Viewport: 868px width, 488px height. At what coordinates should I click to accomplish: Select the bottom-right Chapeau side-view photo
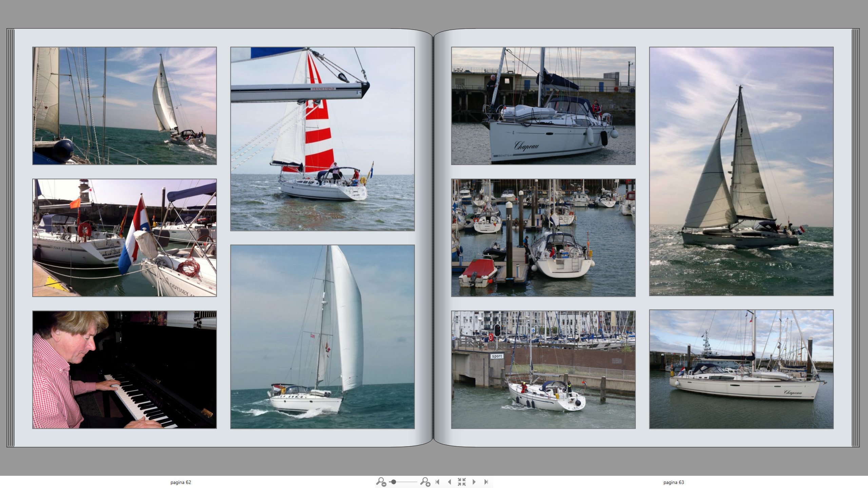coord(741,369)
